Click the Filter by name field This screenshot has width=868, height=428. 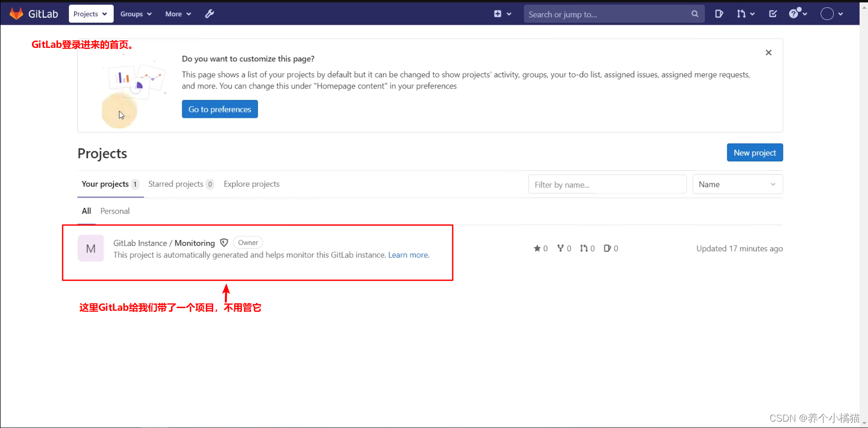pyautogui.click(x=607, y=185)
